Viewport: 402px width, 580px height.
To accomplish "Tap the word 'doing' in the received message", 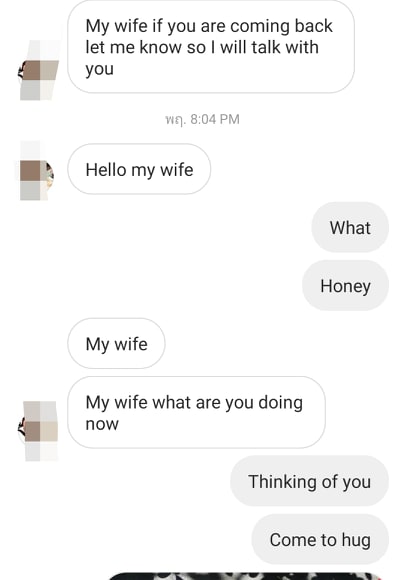I will click(281, 403).
